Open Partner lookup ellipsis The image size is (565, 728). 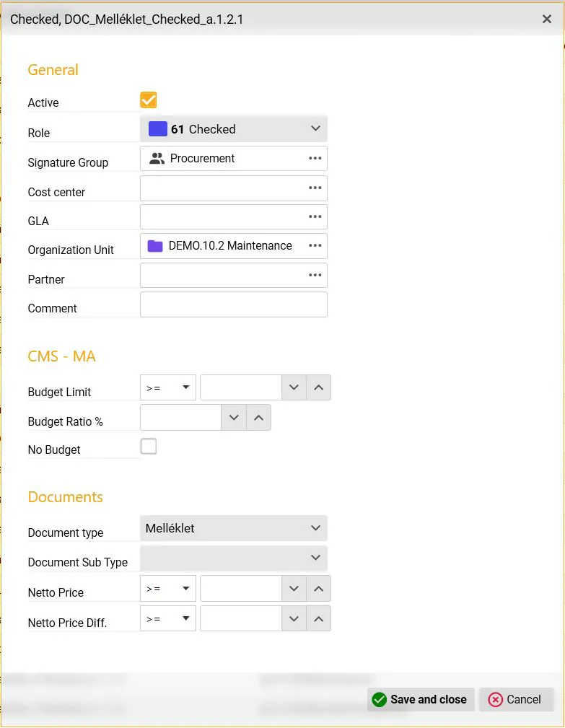pos(315,275)
